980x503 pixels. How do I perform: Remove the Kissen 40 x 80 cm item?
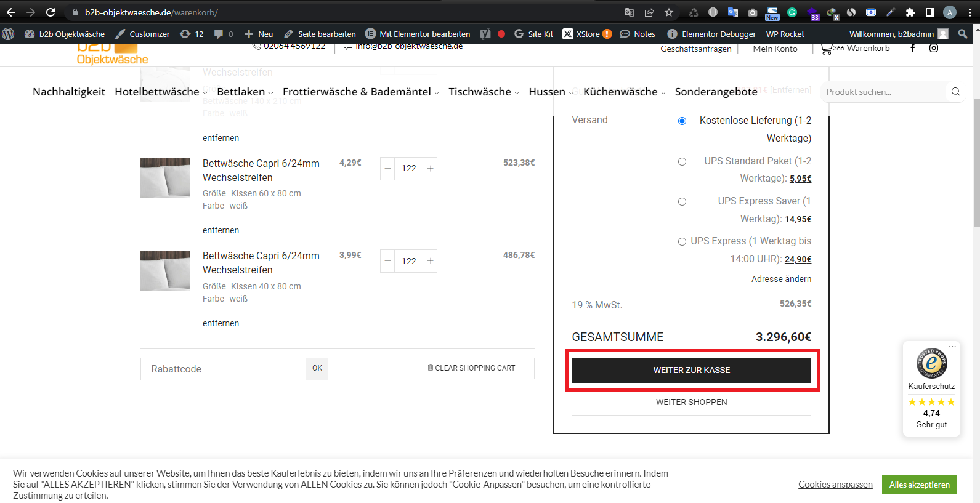221,323
